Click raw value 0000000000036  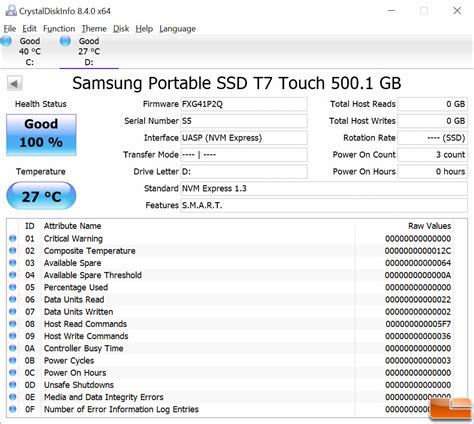click(418, 336)
